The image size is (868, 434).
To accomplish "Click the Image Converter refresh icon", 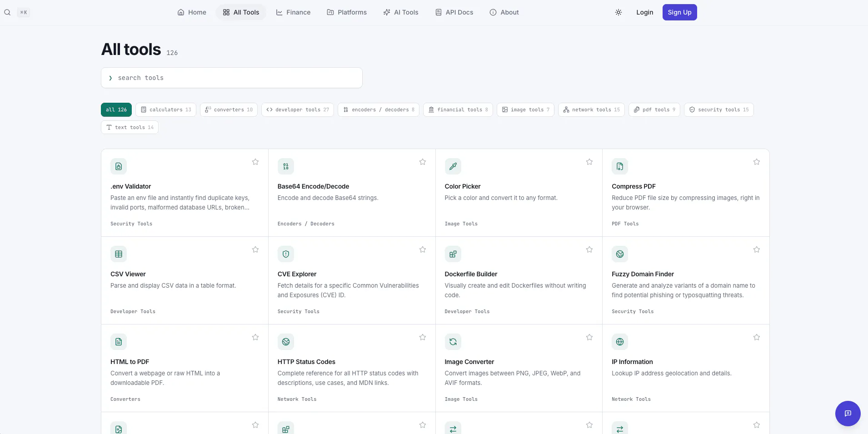I will 453,342.
